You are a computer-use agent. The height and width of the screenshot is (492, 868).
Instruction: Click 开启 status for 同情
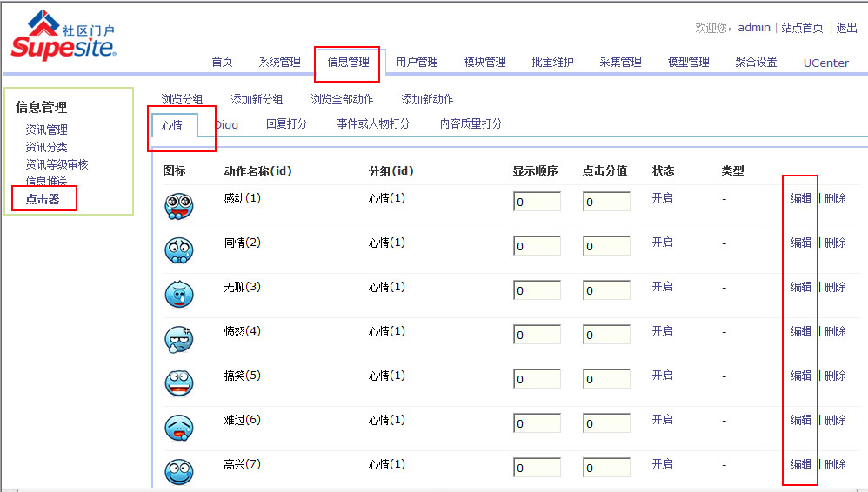663,242
